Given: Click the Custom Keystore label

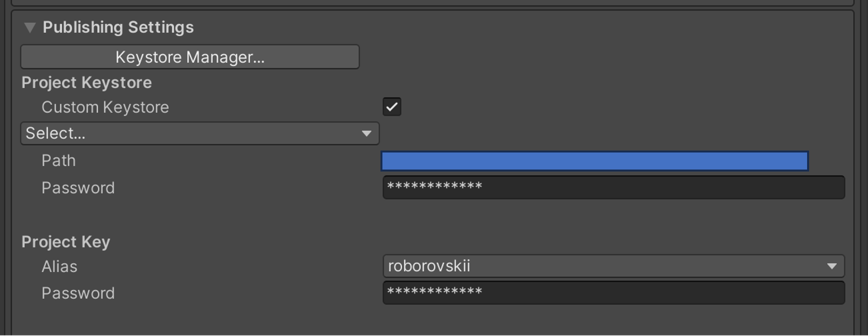Looking at the screenshot, I should (105, 107).
